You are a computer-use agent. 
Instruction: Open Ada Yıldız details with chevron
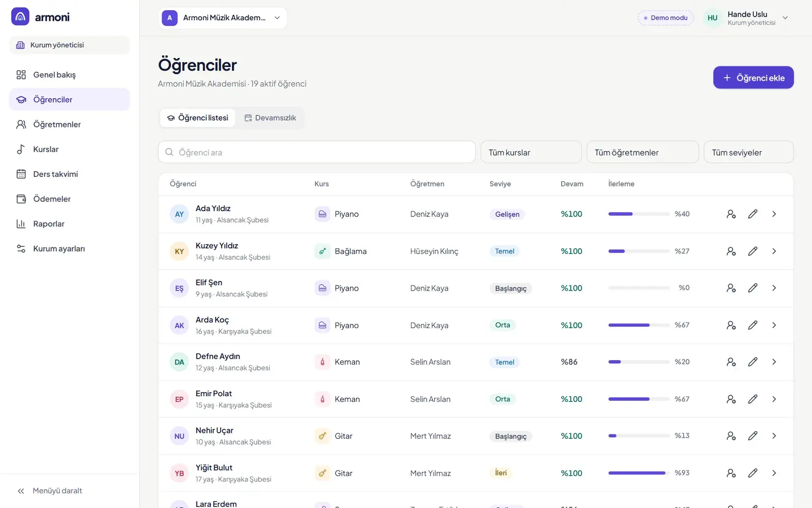click(x=774, y=214)
